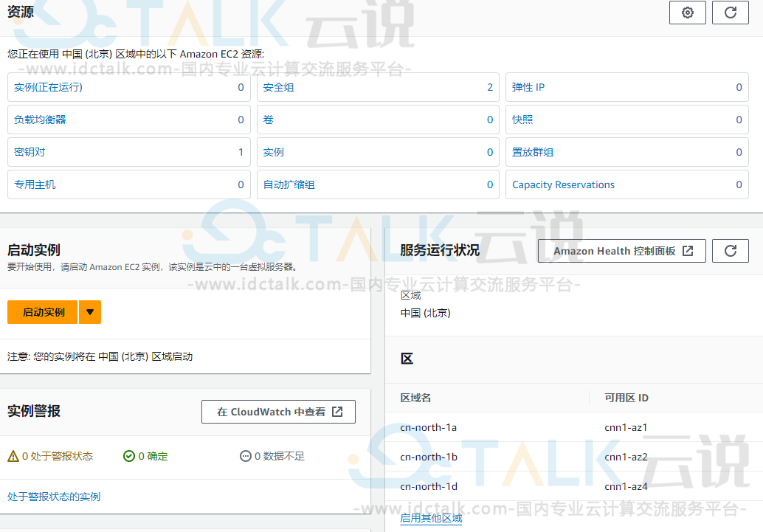Open 在 CloudWatch 中查看 button
The height and width of the screenshot is (532, 763).
(278, 412)
